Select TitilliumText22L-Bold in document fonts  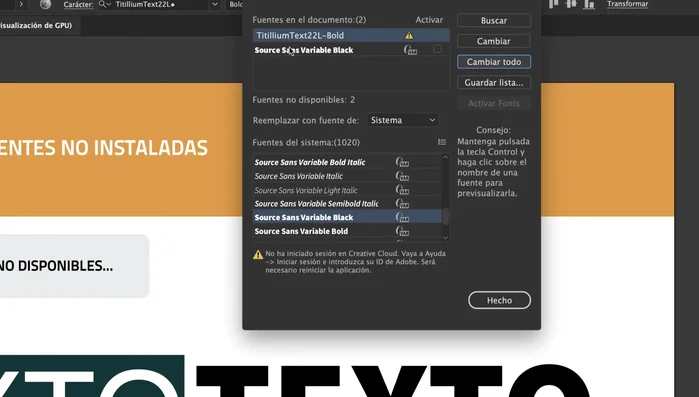[351, 36]
